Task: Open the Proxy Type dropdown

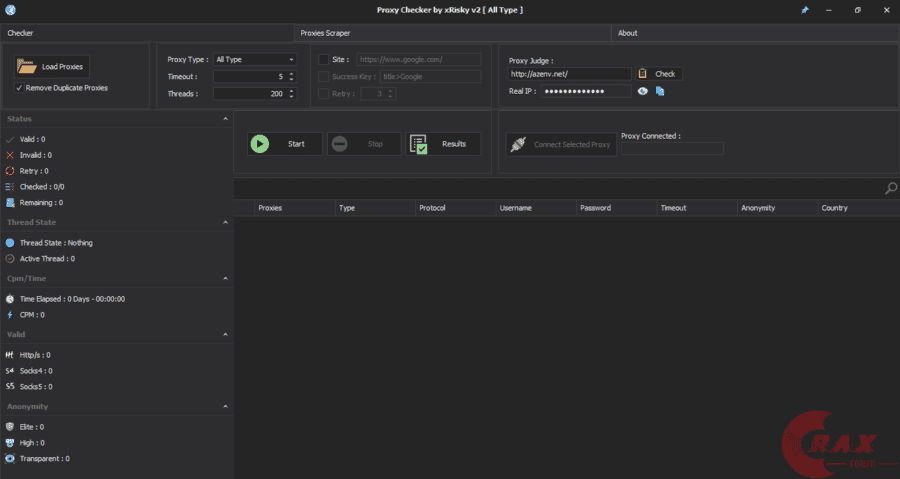Action: click(x=254, y=60)
